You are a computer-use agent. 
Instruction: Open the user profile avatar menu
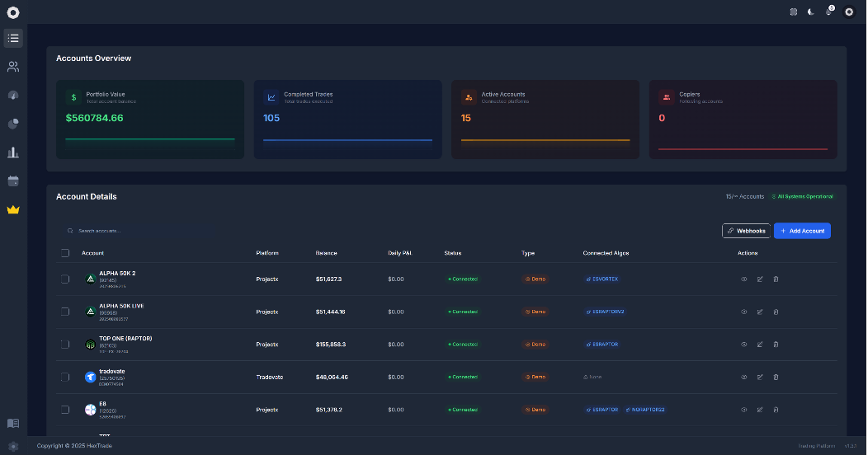point(849,12)
